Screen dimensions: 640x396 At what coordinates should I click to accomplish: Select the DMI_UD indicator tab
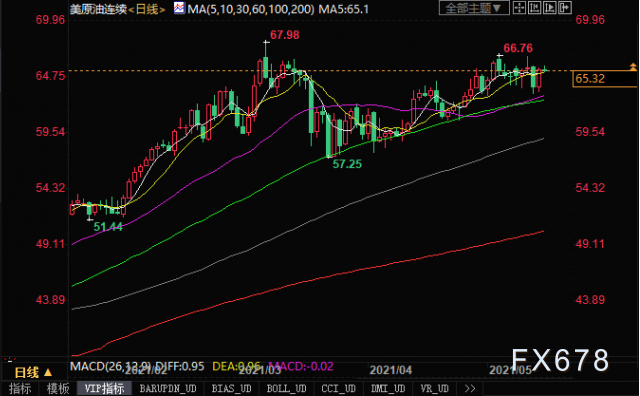388,389
